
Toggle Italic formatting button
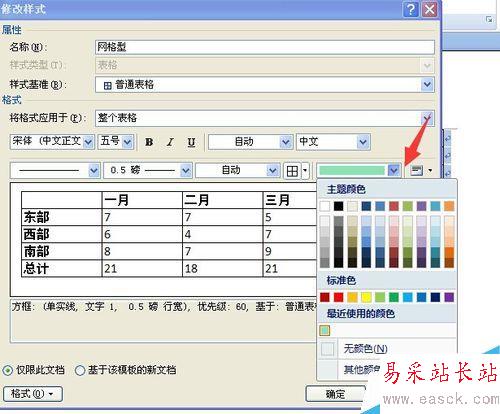[x=170, y=142]
